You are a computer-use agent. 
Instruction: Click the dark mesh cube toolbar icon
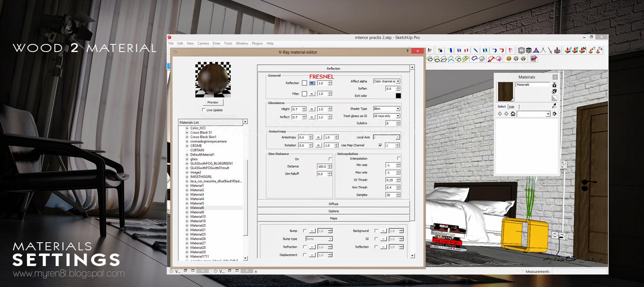point(528,50)
